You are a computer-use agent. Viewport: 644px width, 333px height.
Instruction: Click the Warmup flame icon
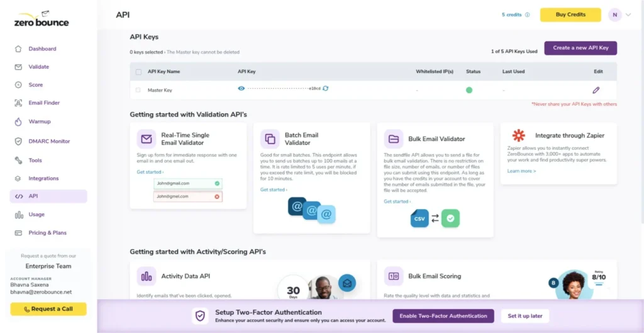tap(18, 121)
